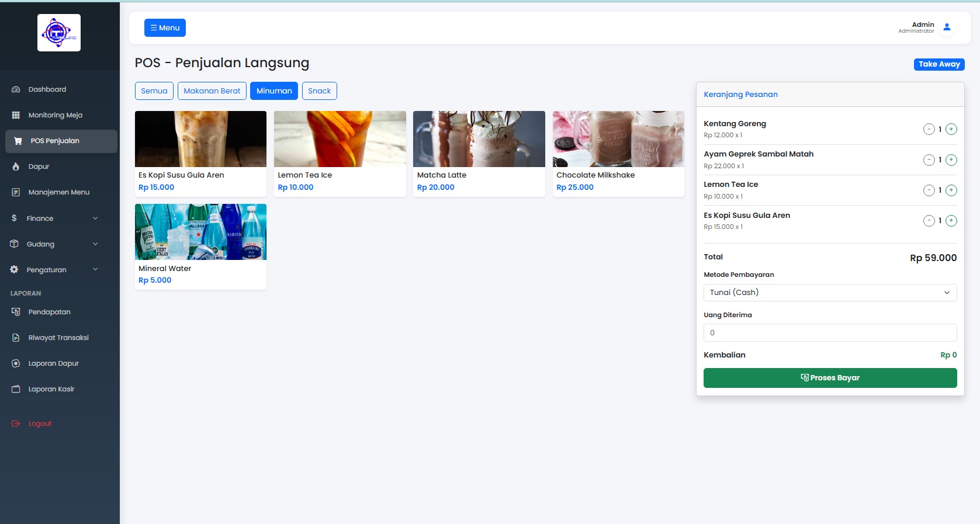Click the POS Penjualan cart icon
This screenshot has height=524, width=980.
point(18,141)
